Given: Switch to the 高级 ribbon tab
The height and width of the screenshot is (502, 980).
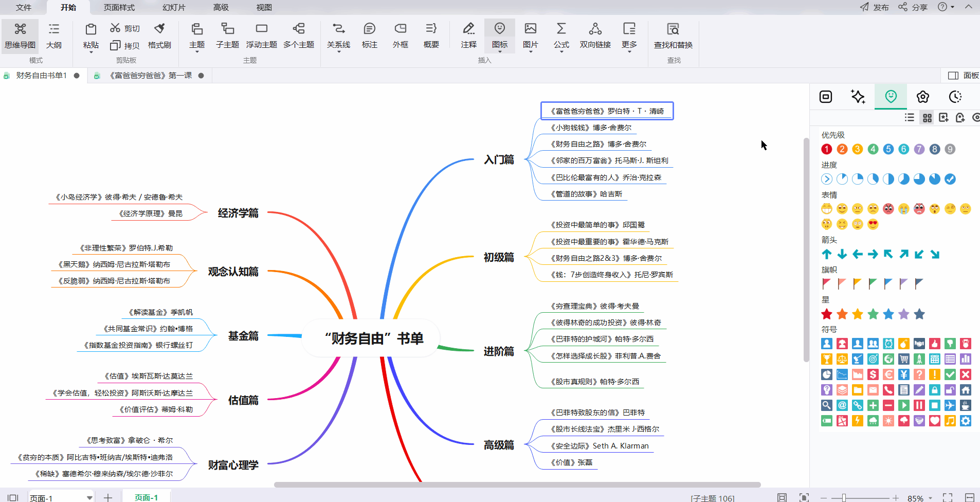Looking at the screenshot, I should coord(221,7).
